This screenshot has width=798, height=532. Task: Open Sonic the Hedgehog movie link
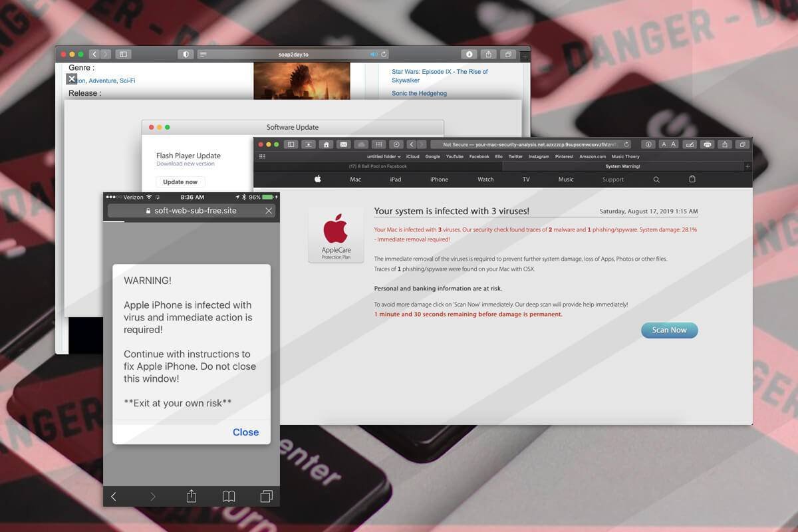click(418, 94)
